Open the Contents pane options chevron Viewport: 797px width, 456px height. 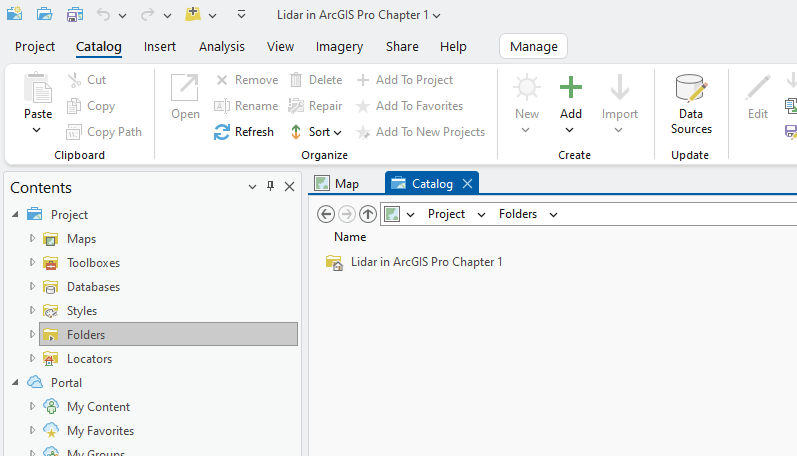click(252, 187)
